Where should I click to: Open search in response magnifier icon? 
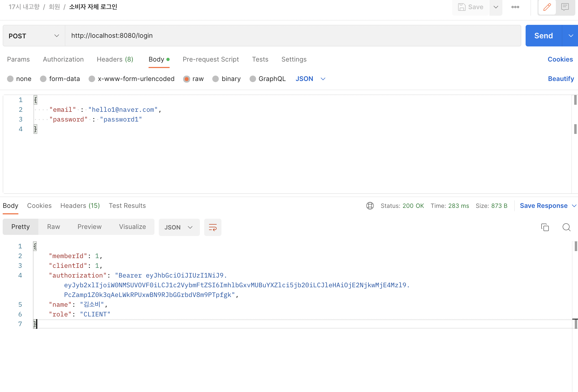tap(567, 227)
